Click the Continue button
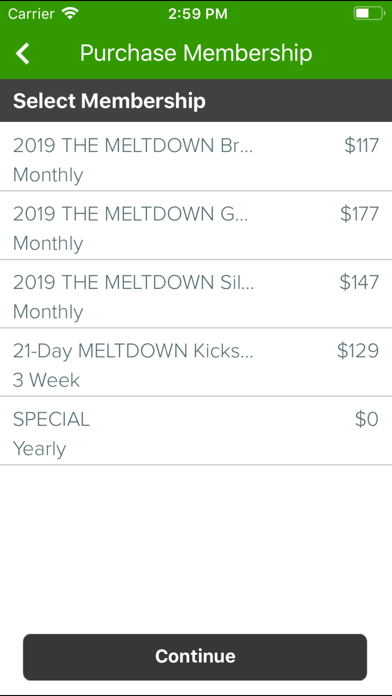392x696 pixels. coord(195,657)
